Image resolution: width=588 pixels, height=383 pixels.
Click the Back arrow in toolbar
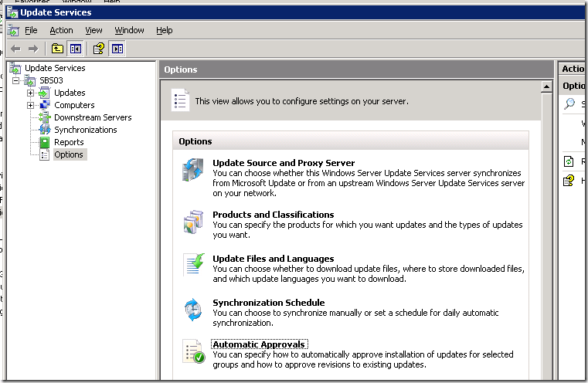[15, 49]
